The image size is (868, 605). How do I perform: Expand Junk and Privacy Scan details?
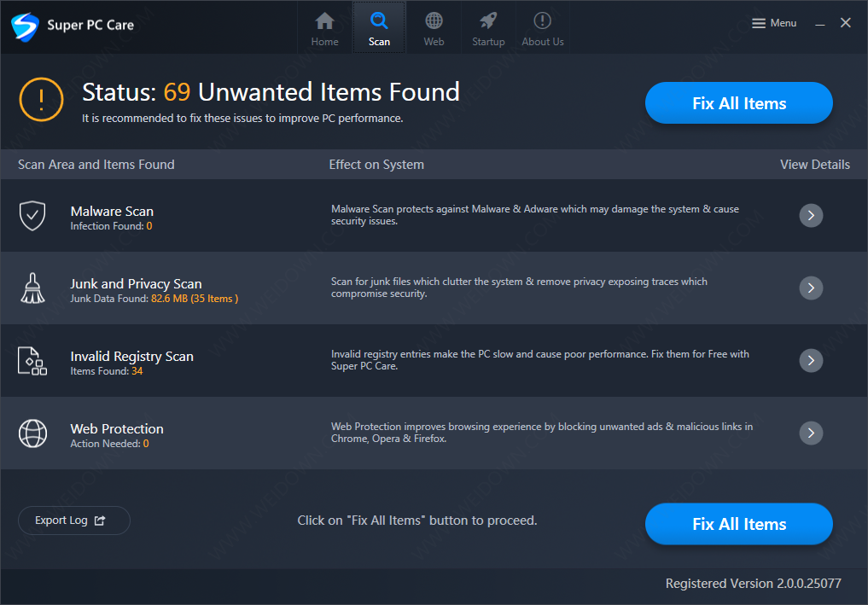coord(811,288)
